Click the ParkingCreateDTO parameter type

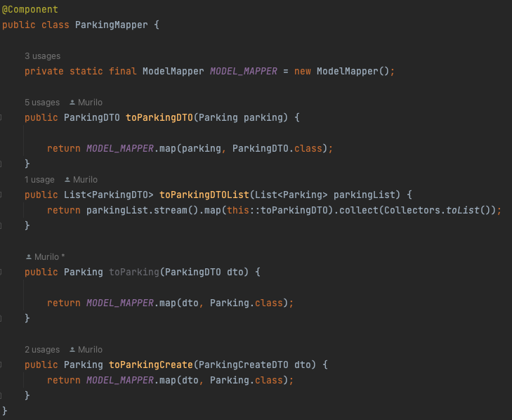(244, 365)
